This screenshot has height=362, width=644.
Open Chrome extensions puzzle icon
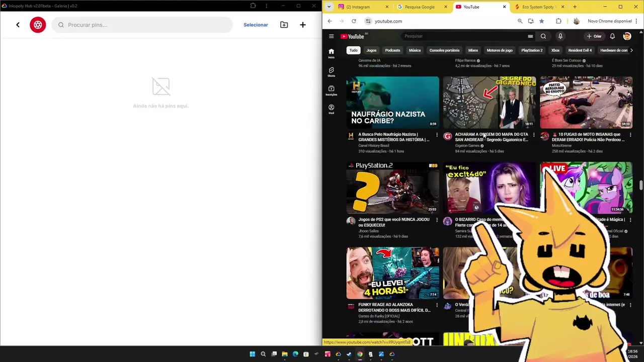(558, 21)
